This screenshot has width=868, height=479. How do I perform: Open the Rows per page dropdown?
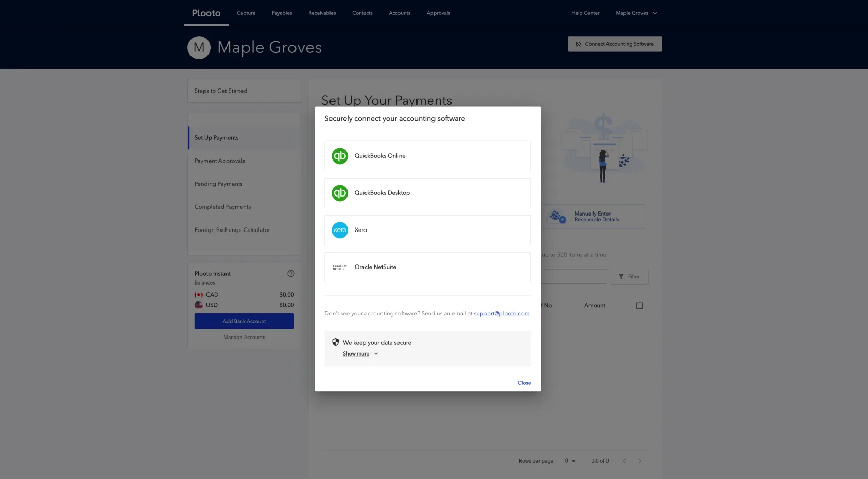click(569, 461)
